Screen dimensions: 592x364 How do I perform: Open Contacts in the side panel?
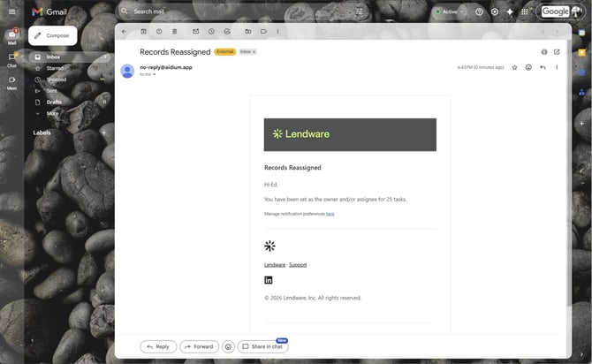click(581, 92)
